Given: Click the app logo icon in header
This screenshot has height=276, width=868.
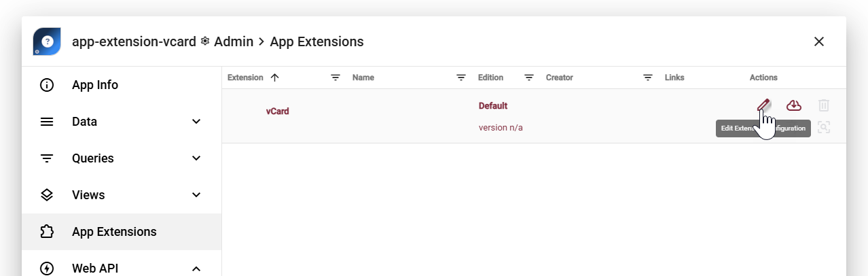Looking at the screenshot, I should (x=47, y=41).
